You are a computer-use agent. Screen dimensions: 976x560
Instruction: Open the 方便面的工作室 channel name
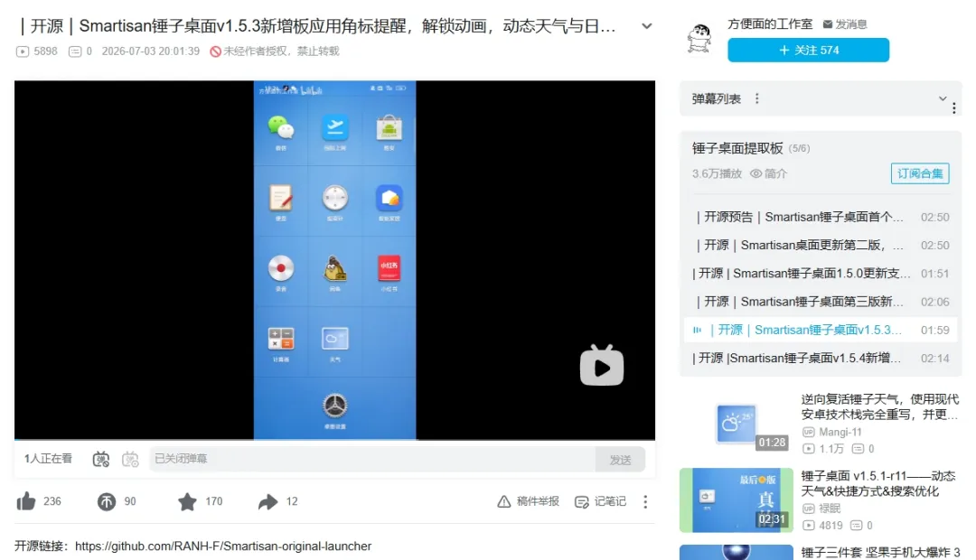click(770, 24)
